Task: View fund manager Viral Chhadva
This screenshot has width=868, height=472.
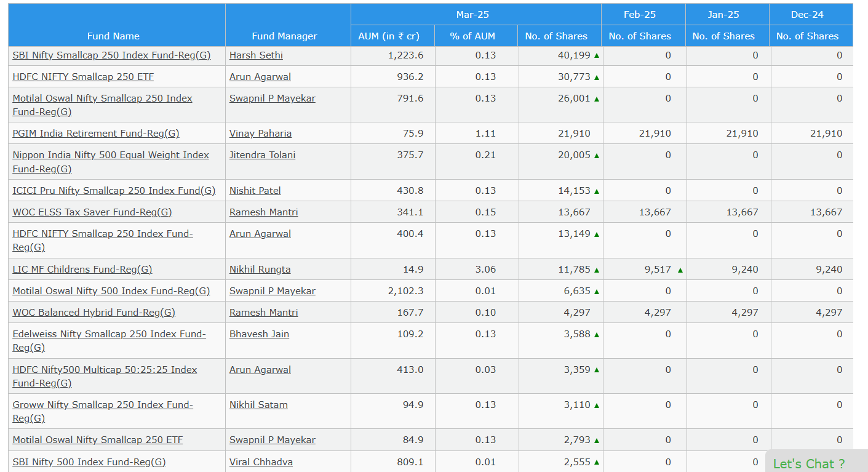Action: (x=261, y=462)
